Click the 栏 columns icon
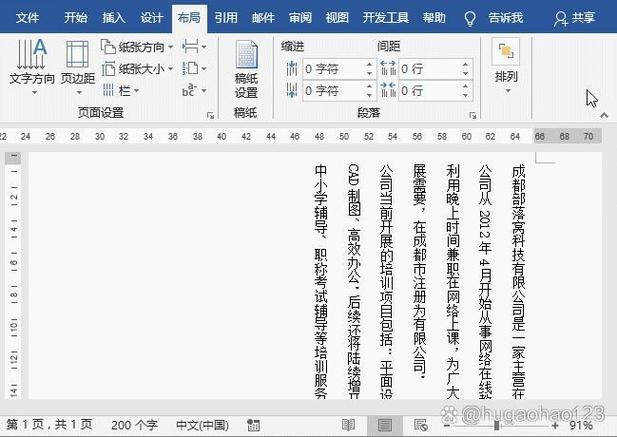This screenshot has width=617, height=437. pyautogui.click(x=108, y=90)
